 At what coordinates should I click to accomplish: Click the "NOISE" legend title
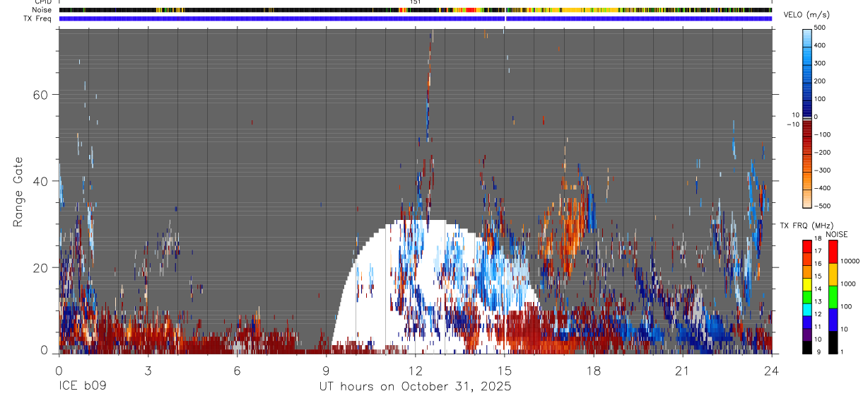point(837,235)
